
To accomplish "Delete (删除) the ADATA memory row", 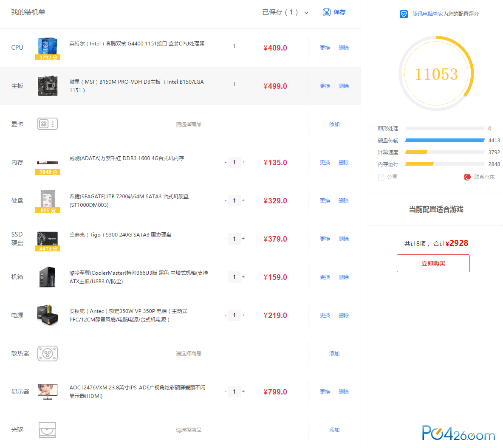I will tap(344, 162).
